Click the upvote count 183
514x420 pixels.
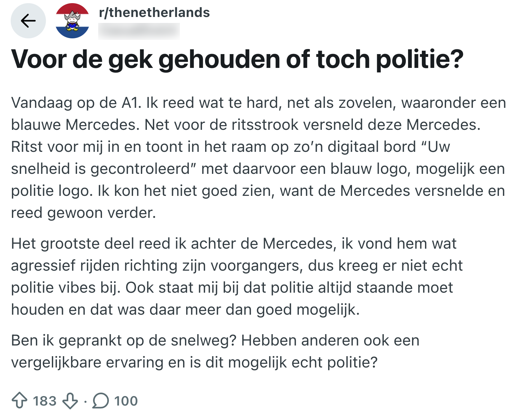click(x=45, y=401)
